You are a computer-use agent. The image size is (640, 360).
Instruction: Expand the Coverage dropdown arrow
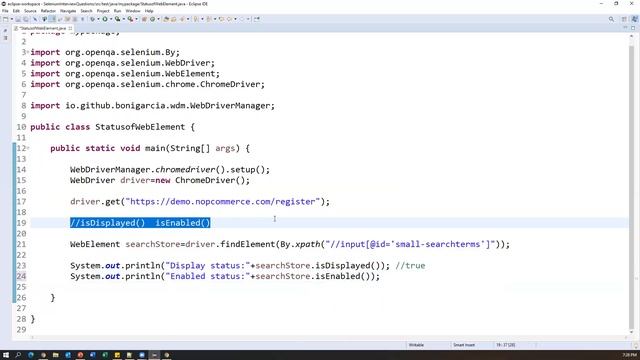click(x=124, y=19)
